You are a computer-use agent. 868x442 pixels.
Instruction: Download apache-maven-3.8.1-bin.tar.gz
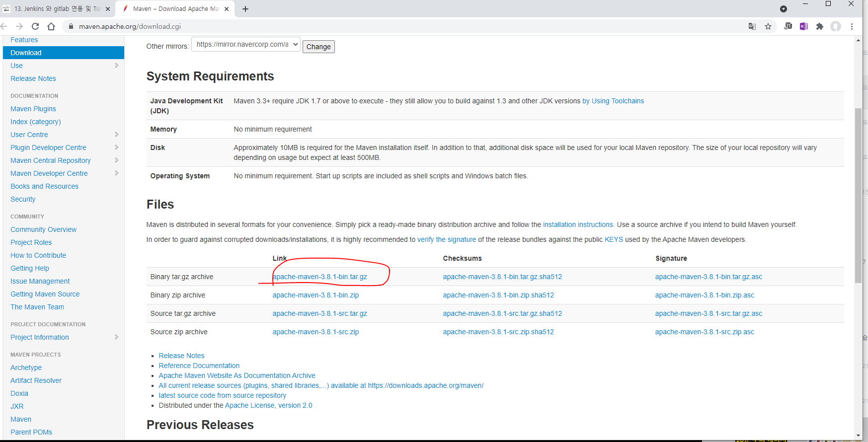pos(319,277)
